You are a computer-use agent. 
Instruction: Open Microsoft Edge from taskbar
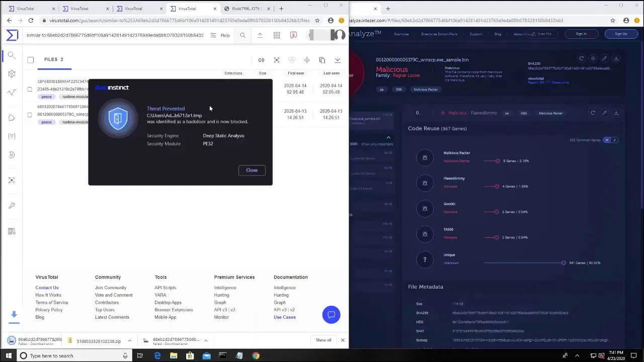pyautogui.click(x=157, y=356)
